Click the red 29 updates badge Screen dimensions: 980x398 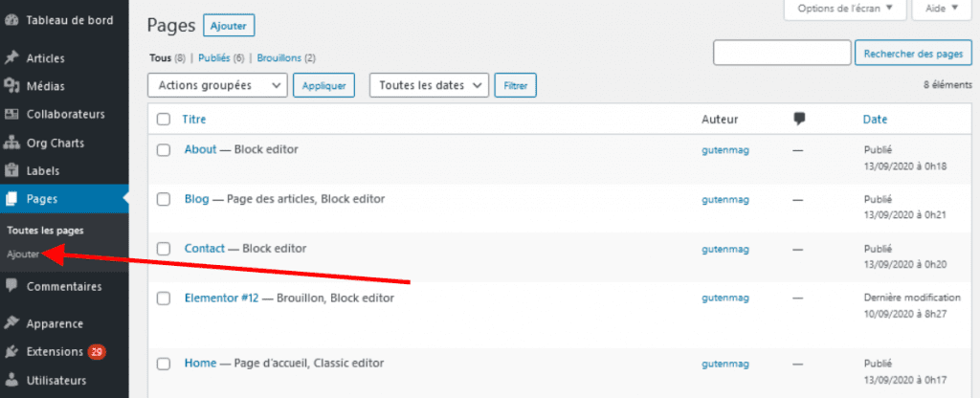[x=97, y=352]
